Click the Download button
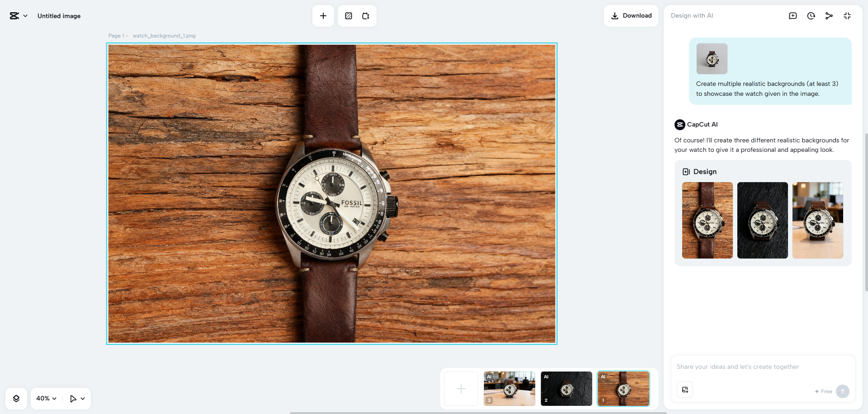Image resolution: width=868 pixels, height=414 pixels. 631,16
